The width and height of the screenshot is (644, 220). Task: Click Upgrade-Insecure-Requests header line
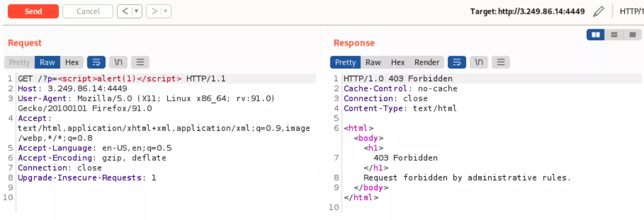tap(87, 178)
